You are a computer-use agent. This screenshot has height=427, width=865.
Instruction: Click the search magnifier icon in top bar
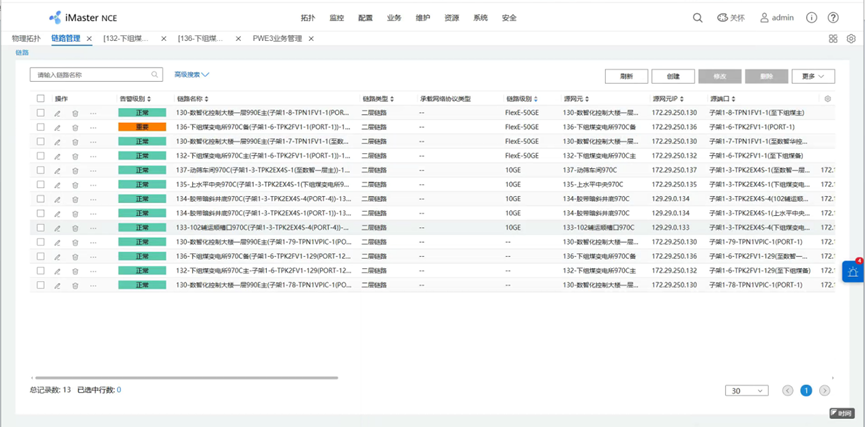coord(698,18)
